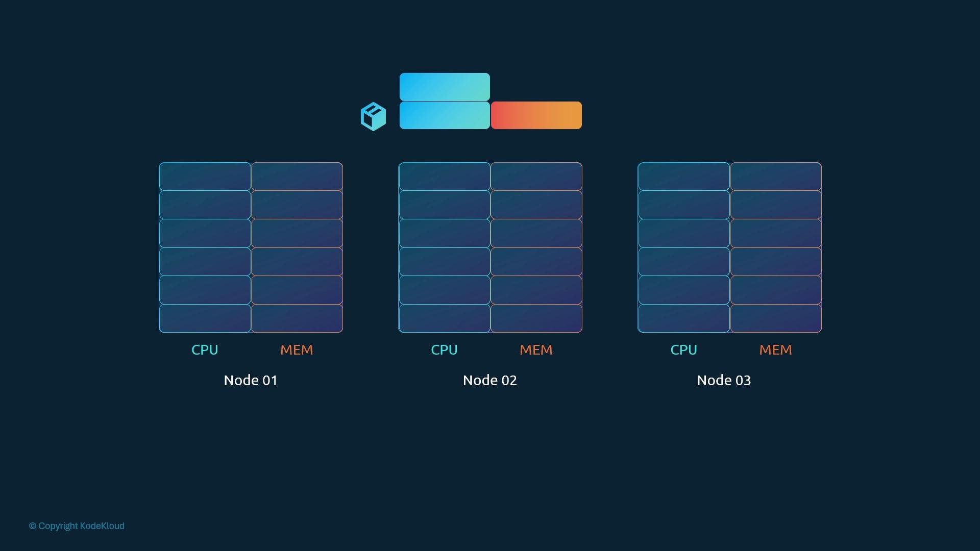Image resolution: width=980 pixels, height=551 pixels.
Task: Click the blue pod cube icon
Action: click(x=373, y=116)
